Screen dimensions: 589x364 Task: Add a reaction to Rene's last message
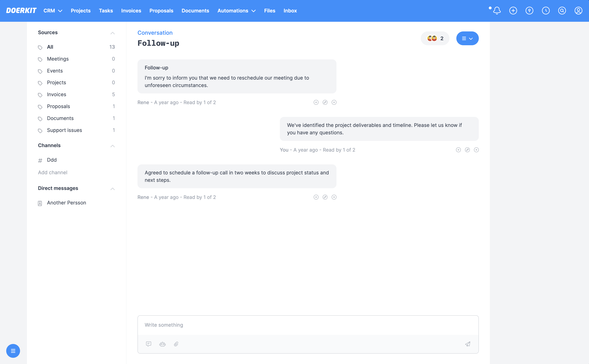(316, 197)
